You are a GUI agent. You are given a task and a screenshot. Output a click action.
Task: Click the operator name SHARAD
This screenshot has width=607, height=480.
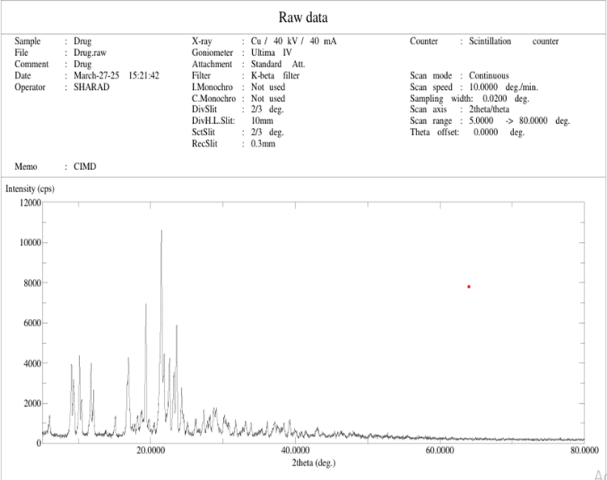[92, 87]
